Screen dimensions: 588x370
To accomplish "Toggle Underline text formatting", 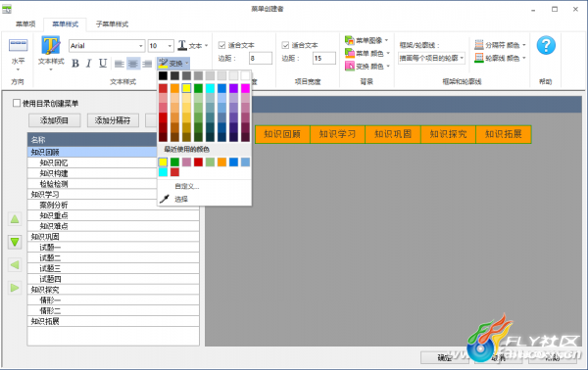I will pyautogui.click(x=103, y=64).
